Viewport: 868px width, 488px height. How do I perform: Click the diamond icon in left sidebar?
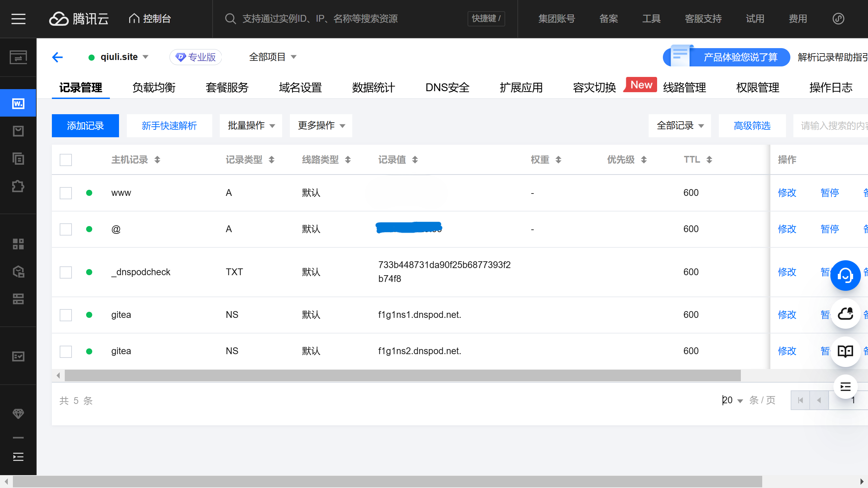click(x=18, y=413)
